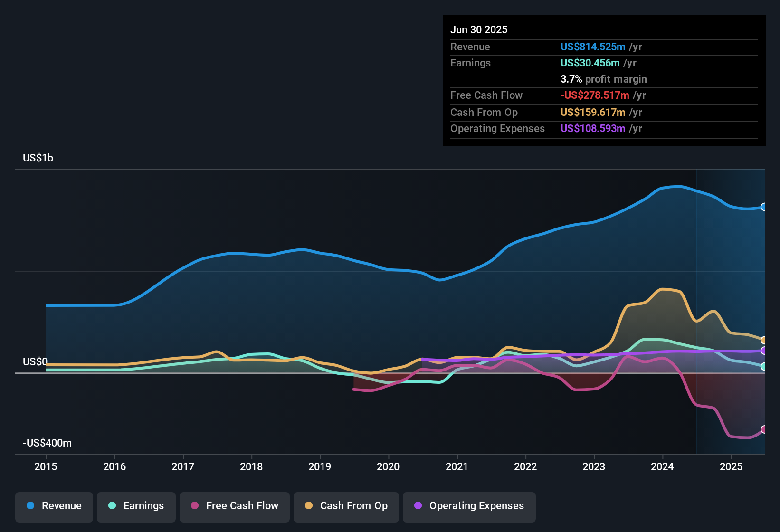Image resolution: width=780 pixels, height=532 pixels.
Task: Toggle the Revenue series visibility
Action: [54, 506]
